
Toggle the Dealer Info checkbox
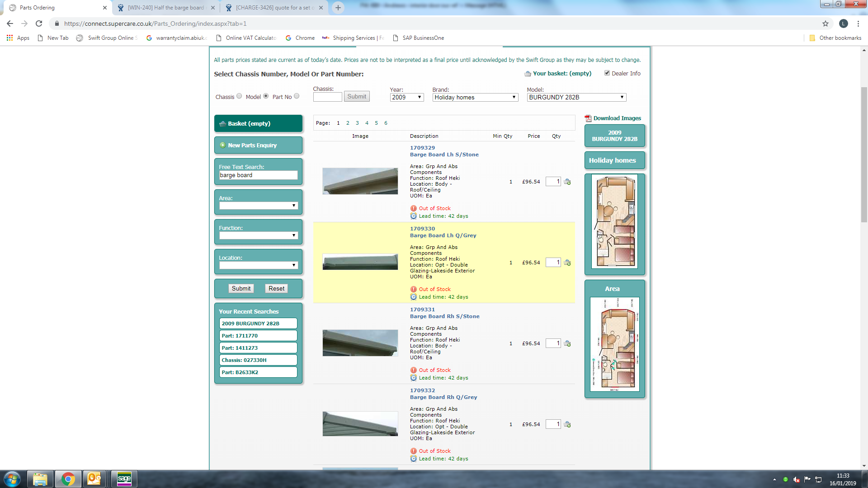pos(607,73)
